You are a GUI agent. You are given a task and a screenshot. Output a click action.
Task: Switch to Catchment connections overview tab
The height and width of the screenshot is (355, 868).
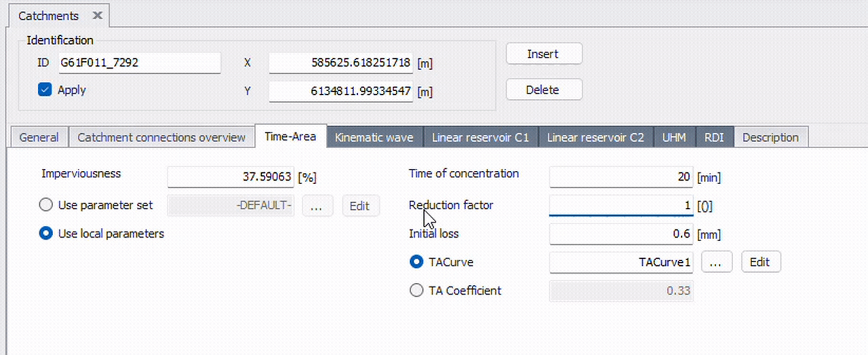click(161, 137)
